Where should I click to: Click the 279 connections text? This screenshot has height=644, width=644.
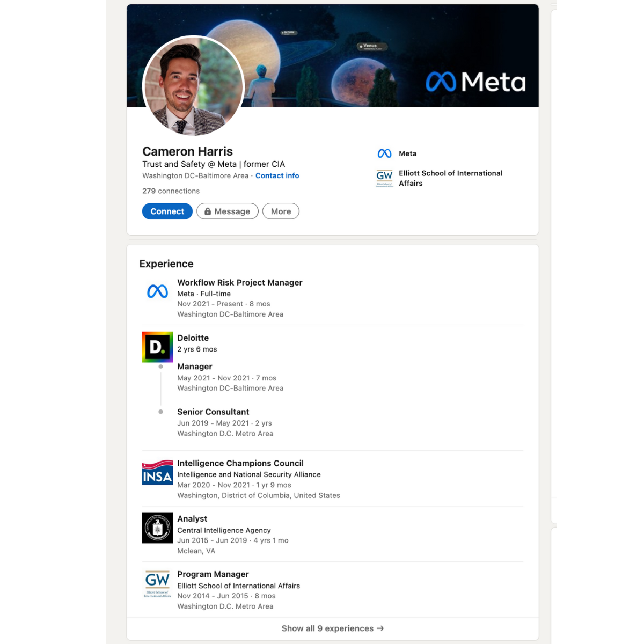pos(171,191)
